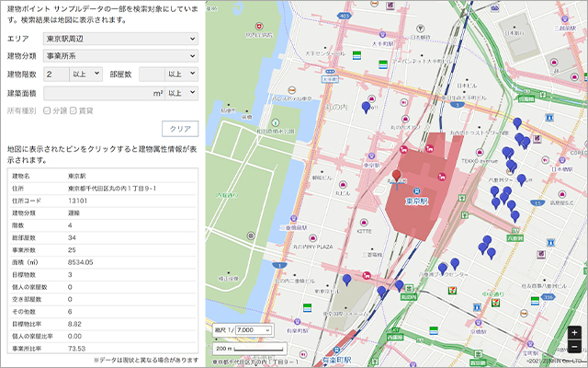Open the 縮尺 1/7,000 scale dropdown
This screenshot has height=368, width=588.
(x=253, y=330)
